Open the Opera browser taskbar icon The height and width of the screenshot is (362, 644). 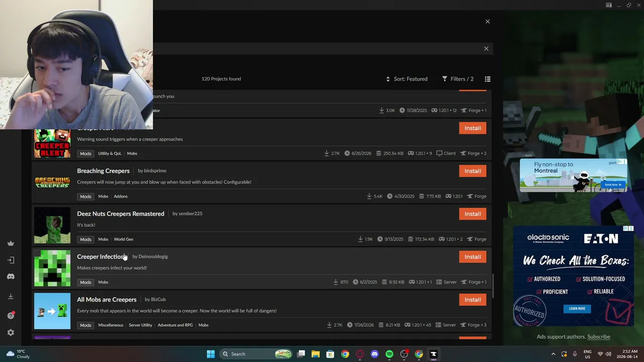click(360, 354)
